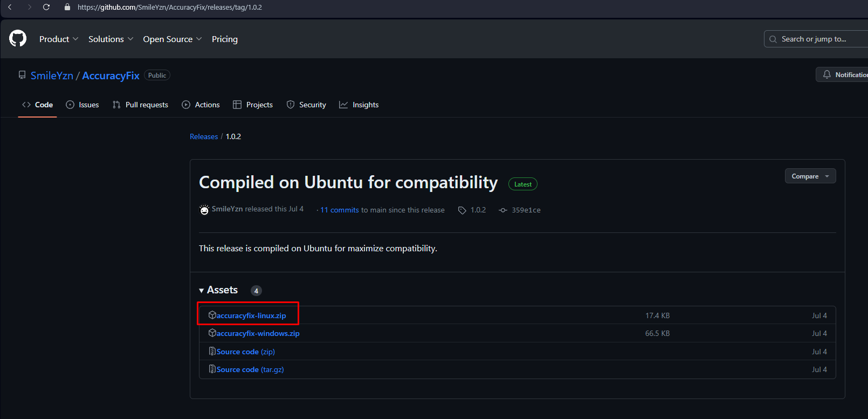This screenshot has height=419, width=868.
Task: Open the Open Source dropdown menu
Action: 173,39
